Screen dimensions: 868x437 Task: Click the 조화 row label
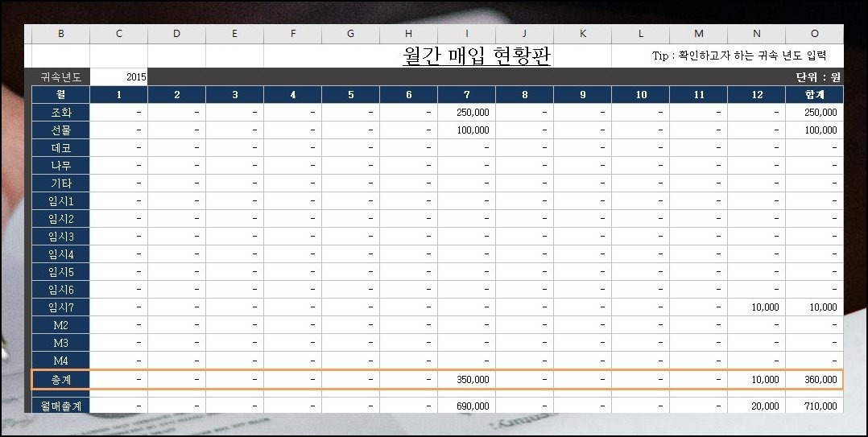coord(61,113)
